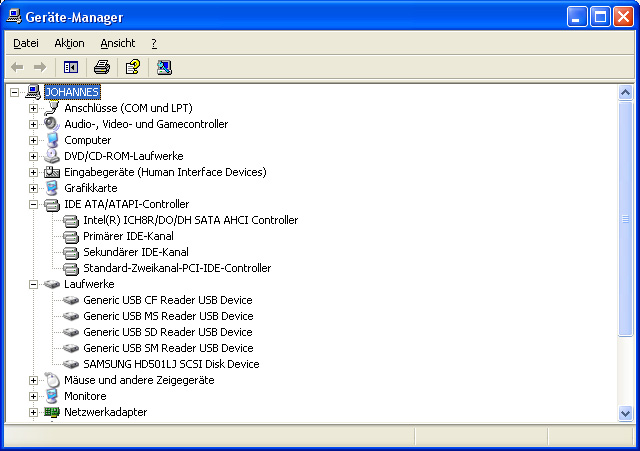Select Generic USB CF Reader USB Device
The width and height of the screenshot is (640, 451).
[x=168, y=300]
